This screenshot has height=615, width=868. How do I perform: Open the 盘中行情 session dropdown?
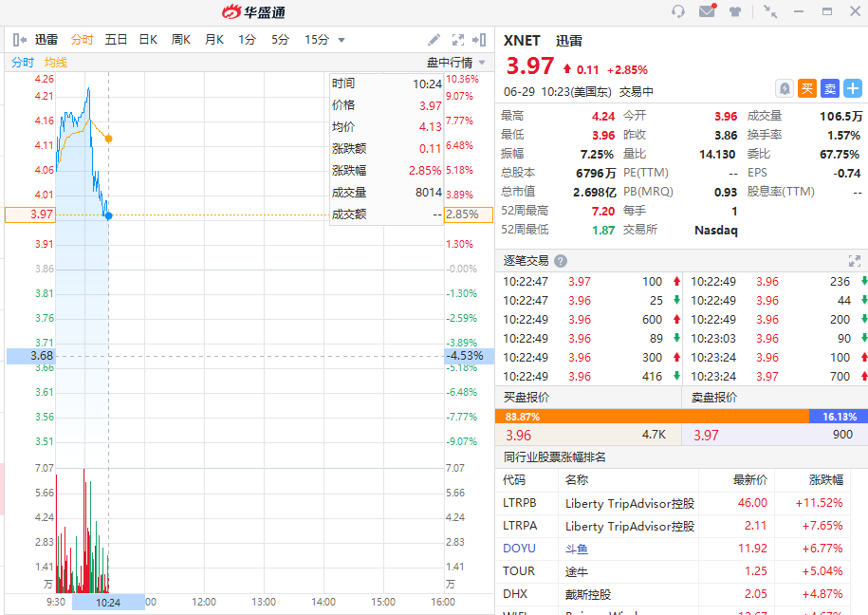456,63
